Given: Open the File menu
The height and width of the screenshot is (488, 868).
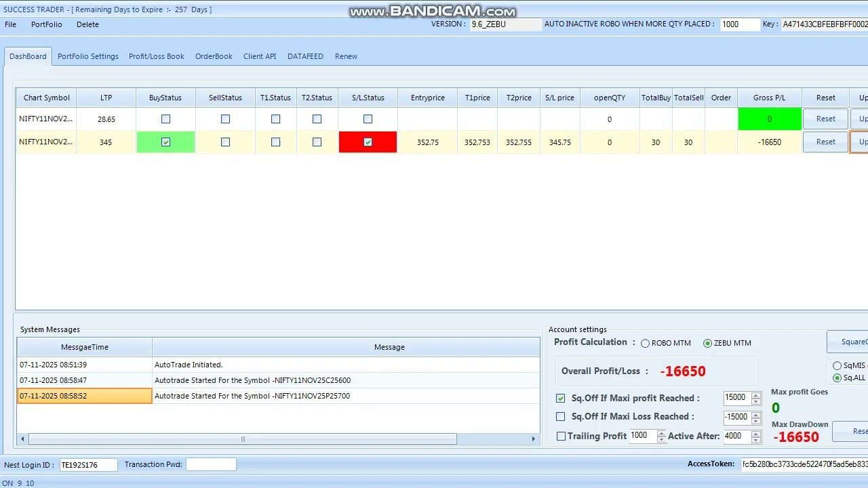Looking at the screenshot, I should pos(9,24).
